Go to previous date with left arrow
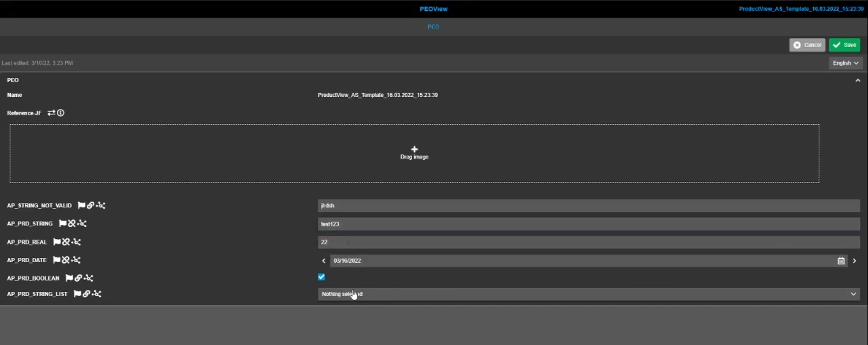 pyautogui.click(x=324, y=261)
